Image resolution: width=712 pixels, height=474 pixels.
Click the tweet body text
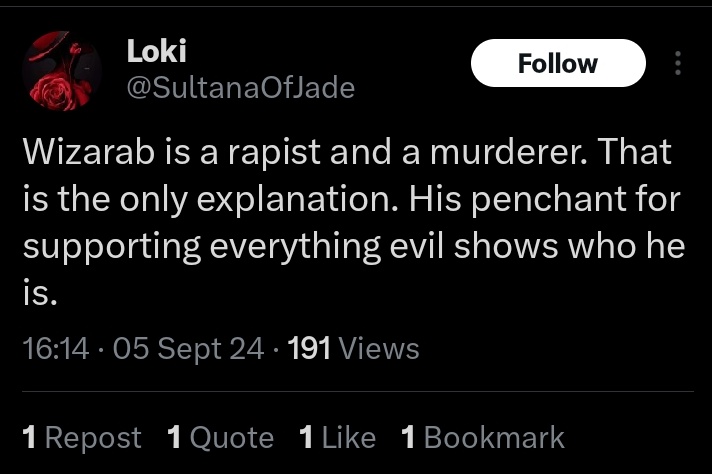tap(350, 222)
